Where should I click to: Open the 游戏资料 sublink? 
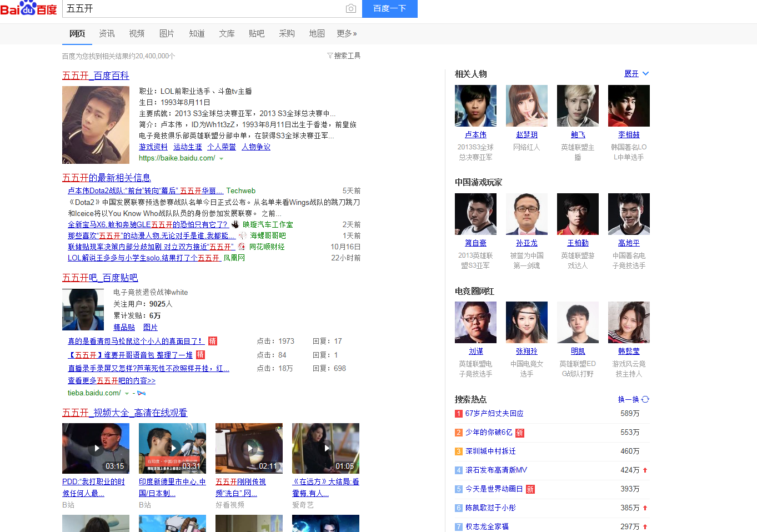coord(153,147)
